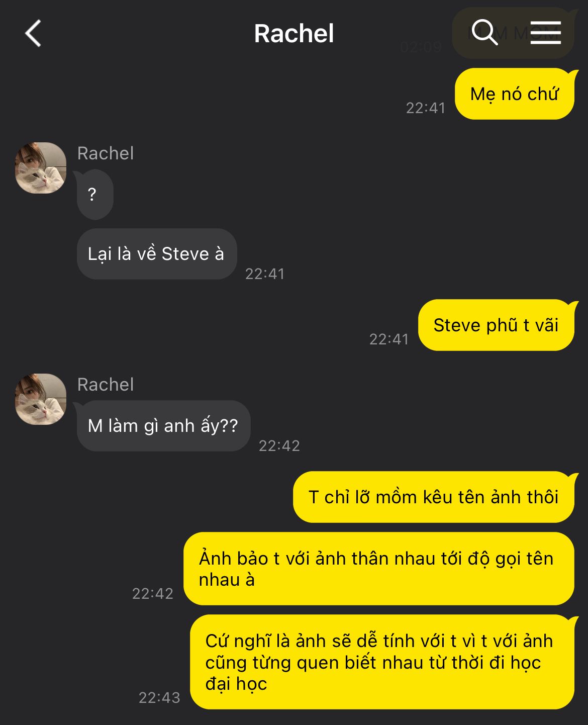Open Rachel's avatar beside 'M làm gì anh ấy??'

pos(41,399)
